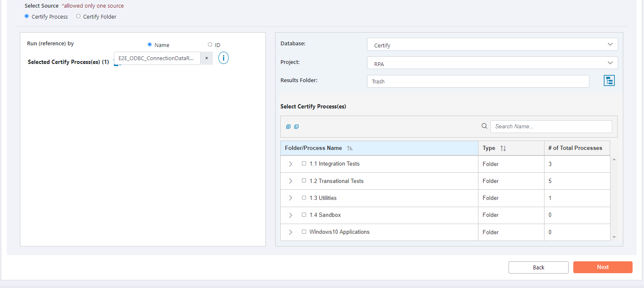The image size is (644, 288).
Task: Click the expand all folders icon
Action: [288, 127]
